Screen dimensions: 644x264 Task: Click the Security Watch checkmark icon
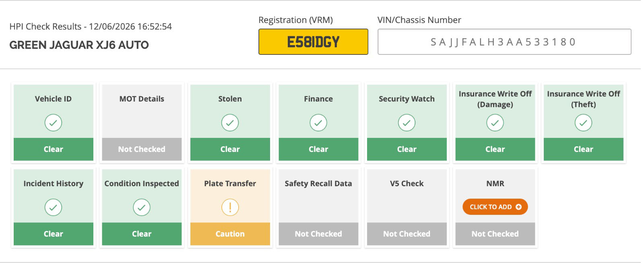click(x=407, y=123)
